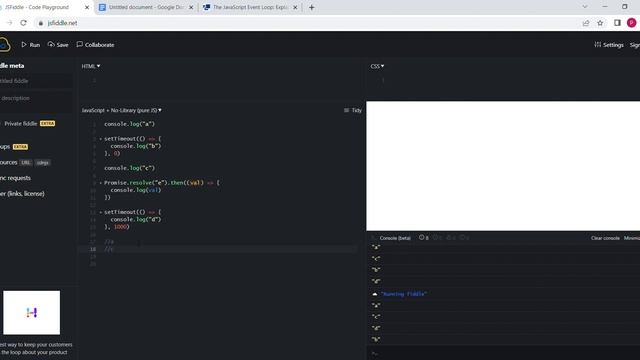The image size is (640, 360).
Task: Collapse the second setTimeout fold arrow
Action: 100,212
